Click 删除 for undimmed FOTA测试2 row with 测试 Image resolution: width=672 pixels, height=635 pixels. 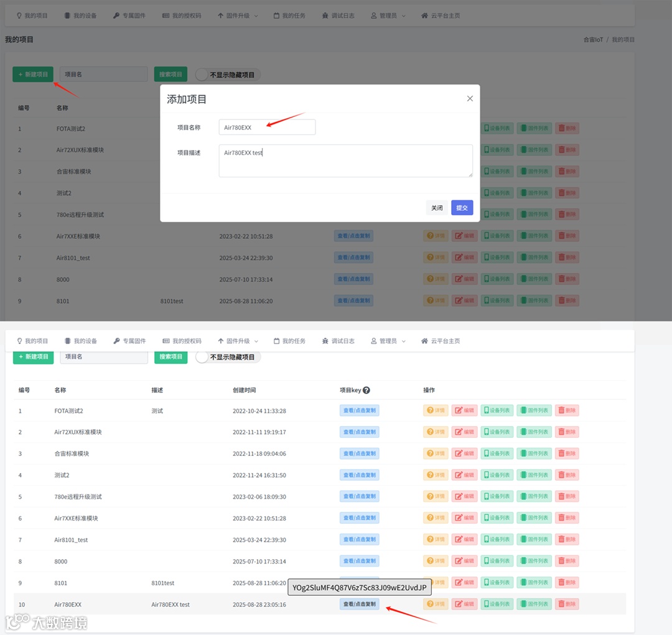pos(567,410)
